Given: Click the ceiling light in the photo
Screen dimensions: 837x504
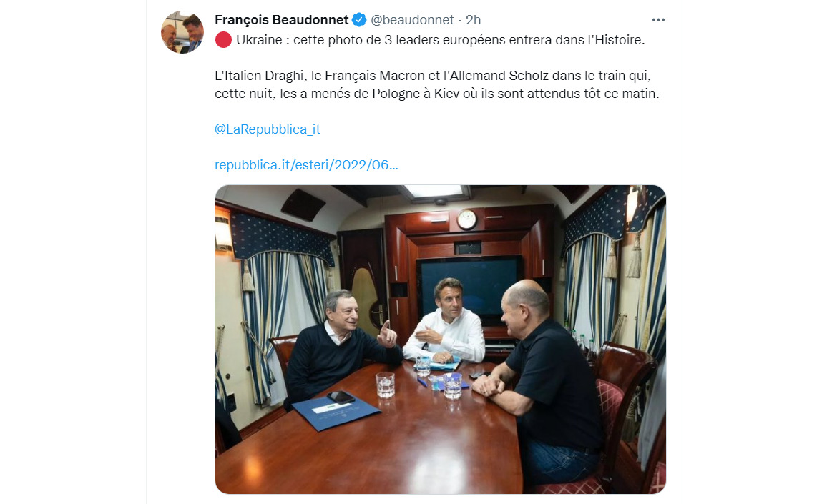Looking at the screenshot, I should pyautogui.click(x=436, y=192).
